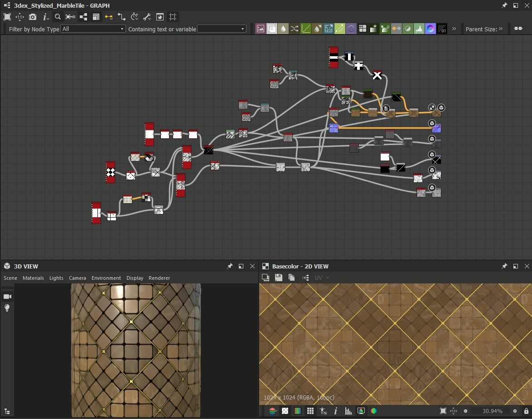This screenshot has width=532, height=419.
Task: Click the fit-view button in the graph toolbar
Action: click(x=7, y=17)
